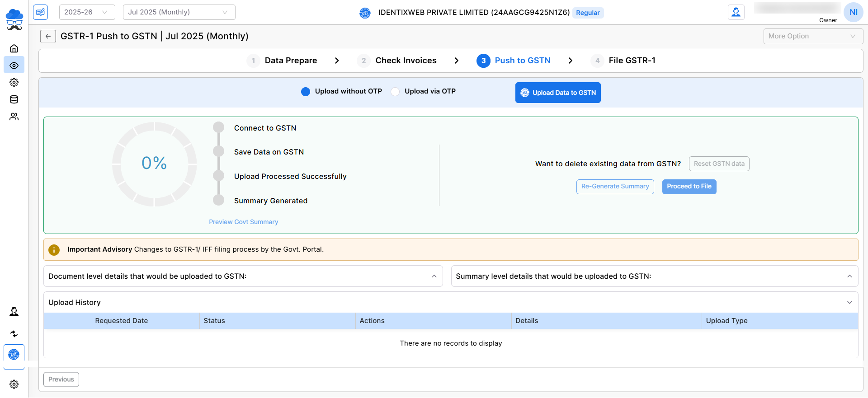Open the database sidebar icon
The height and width of the screenshot is (398, 868).
coord(14,99)
